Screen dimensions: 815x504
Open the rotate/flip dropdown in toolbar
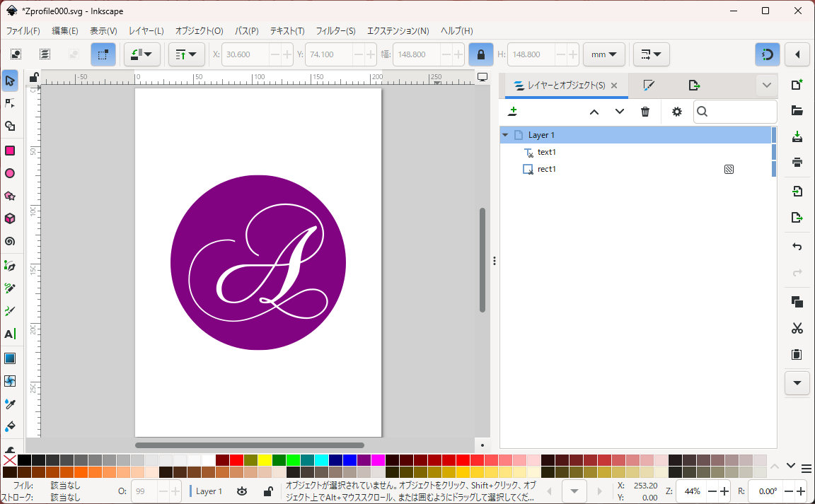tap(142, 54)
